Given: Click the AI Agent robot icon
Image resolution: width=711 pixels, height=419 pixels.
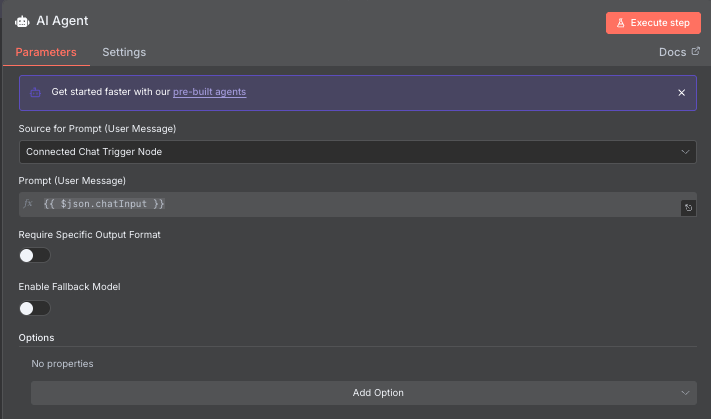Looking at the screenshot, I should point(22,21).
